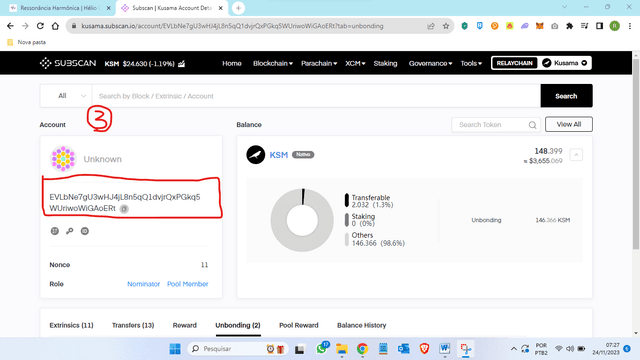The image size is (640, 360).
Task: Open the extensions puzzle icon
Action: pos(569,26)
